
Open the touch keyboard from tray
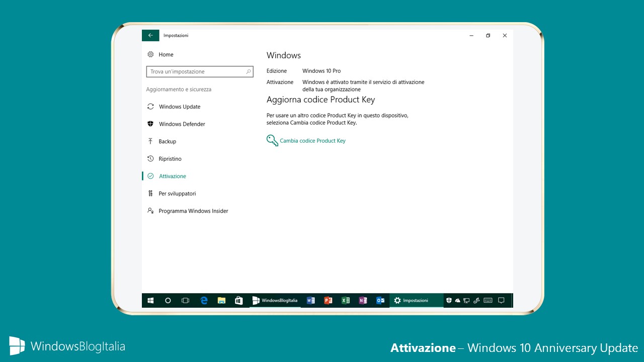(x=488, y=301)
